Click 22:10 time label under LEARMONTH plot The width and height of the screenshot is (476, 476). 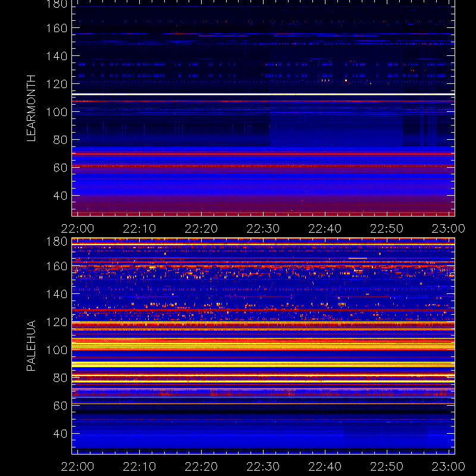pyautogui.click(x=139, y=228)
